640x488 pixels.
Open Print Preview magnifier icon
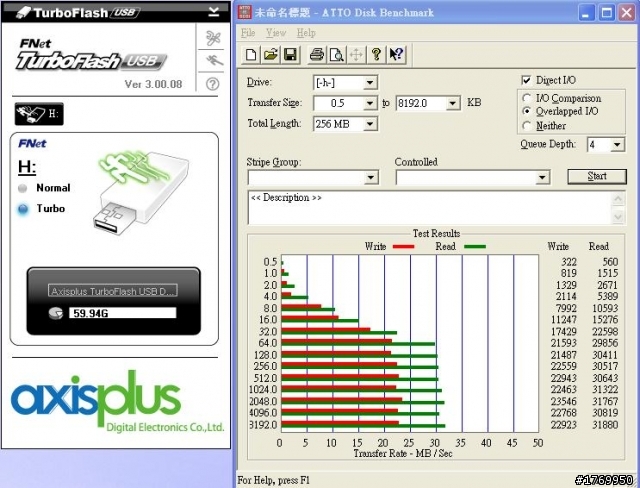pyautogui.click(x=336, y=55)
